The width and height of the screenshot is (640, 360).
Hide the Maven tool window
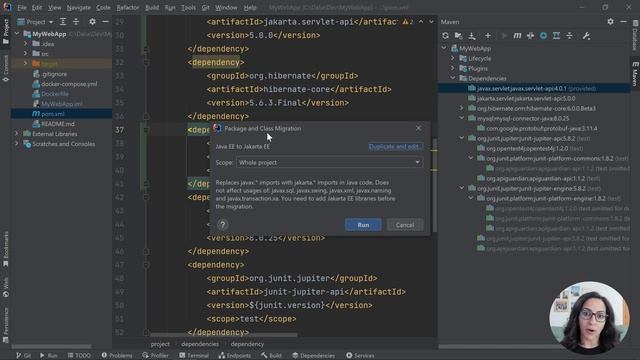click(623, 22)
